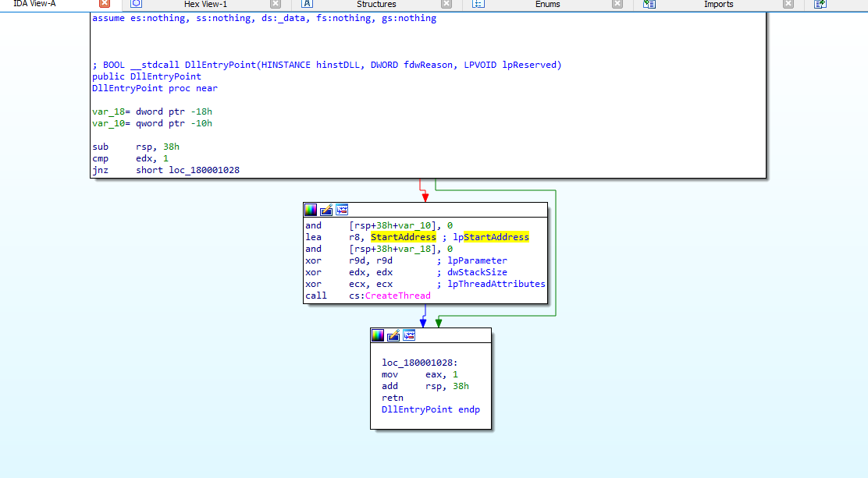Click the group nodes icon on loc_180001028 block

pos(409,335)
